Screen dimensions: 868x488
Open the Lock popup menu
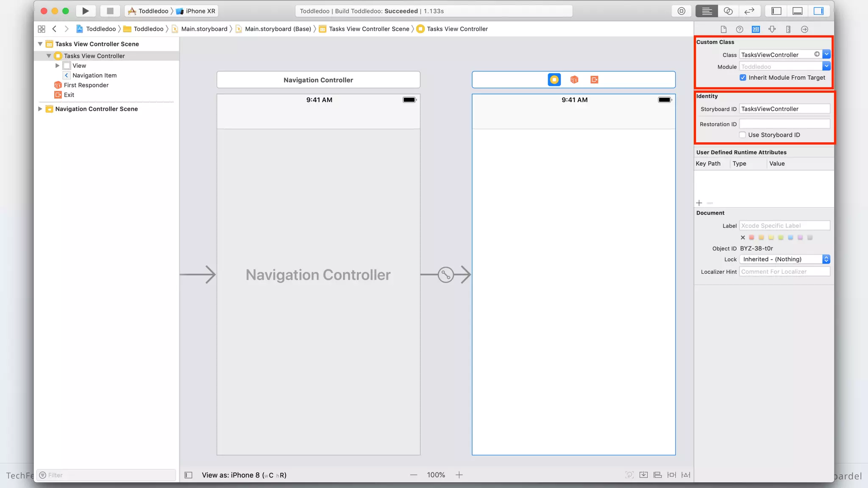pyautogui.click(x=785, y=259)
